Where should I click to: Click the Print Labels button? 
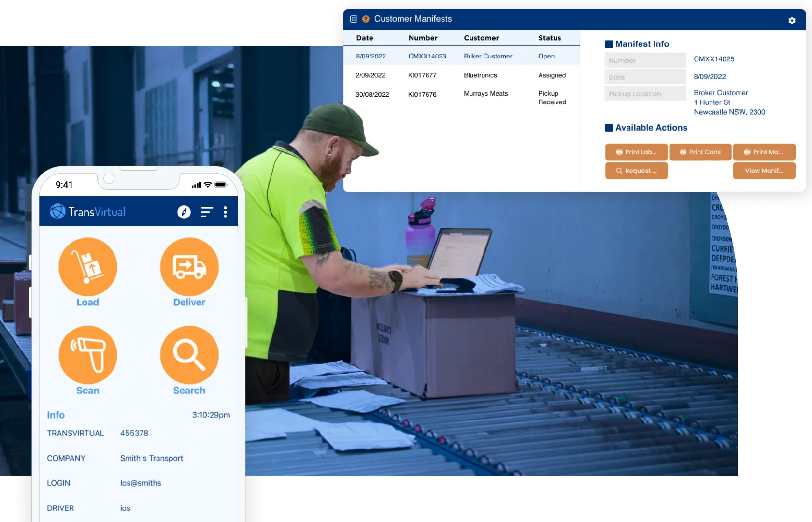point(636,152)
